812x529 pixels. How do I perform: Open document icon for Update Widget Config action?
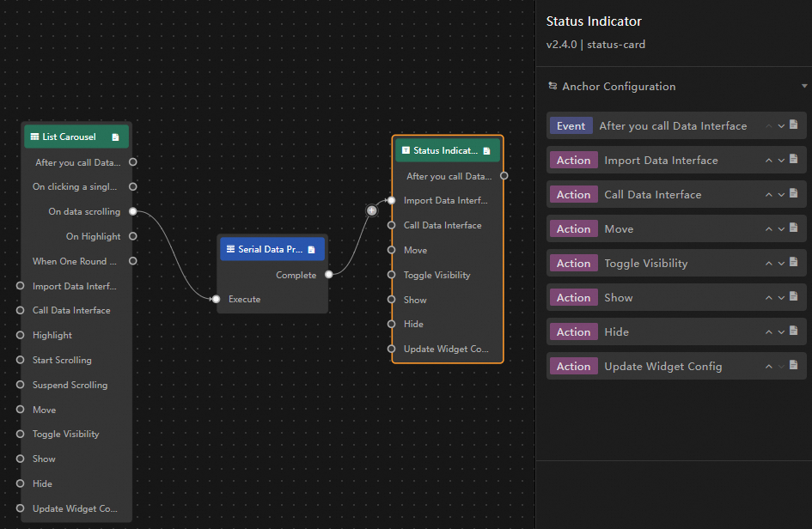pyautogui.click(x=793, y=366)
